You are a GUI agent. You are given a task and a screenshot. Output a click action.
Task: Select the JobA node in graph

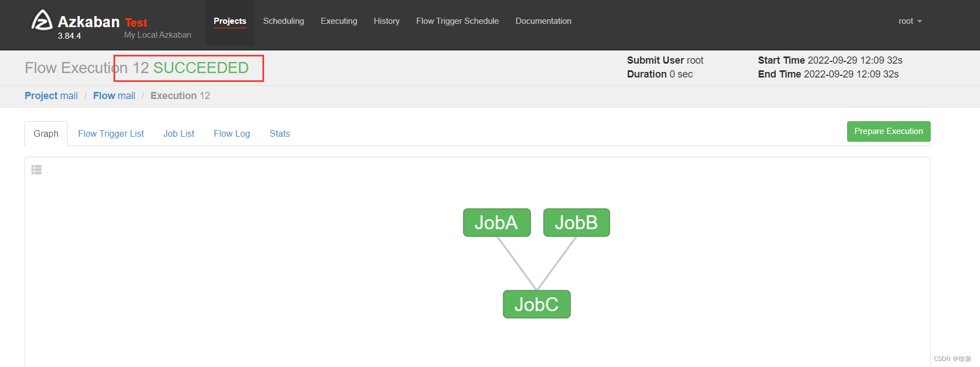(497, 223)
